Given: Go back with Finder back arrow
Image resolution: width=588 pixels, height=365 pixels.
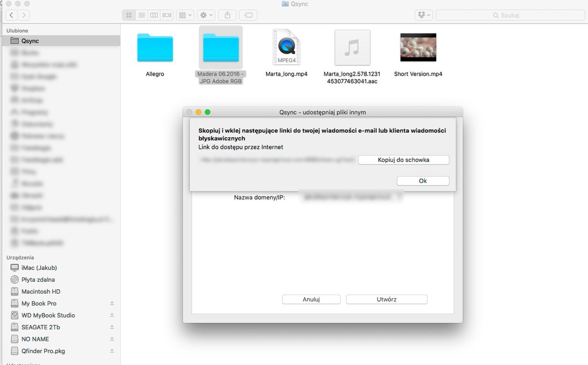Looking at the screenshot, I should [x=11, y=15].
